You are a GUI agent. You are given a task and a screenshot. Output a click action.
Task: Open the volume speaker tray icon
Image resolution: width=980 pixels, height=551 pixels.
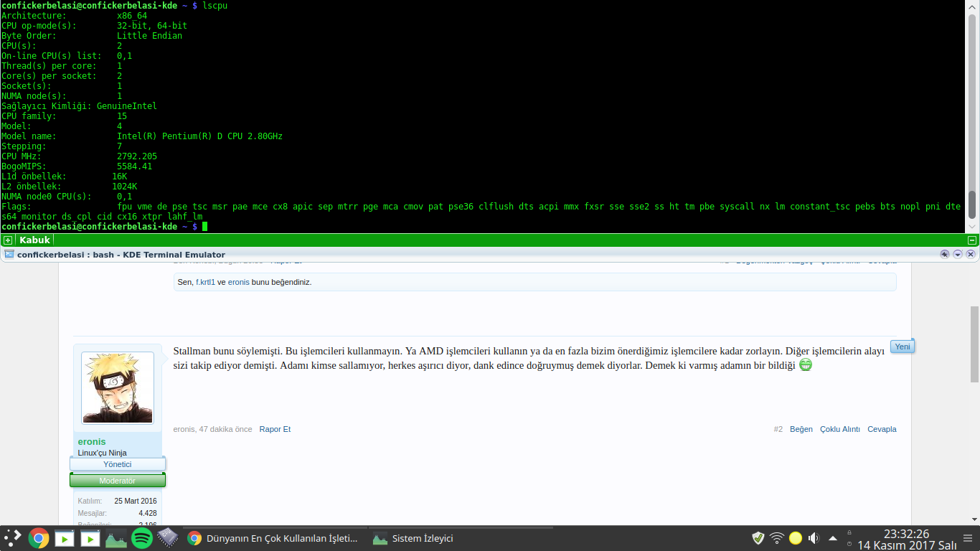click(814, 538)
